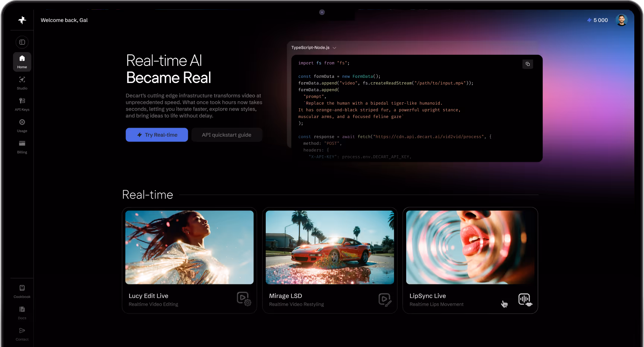
Task: Click the waveform-lips icon on LipSync Live
Action: click(524, 299)
